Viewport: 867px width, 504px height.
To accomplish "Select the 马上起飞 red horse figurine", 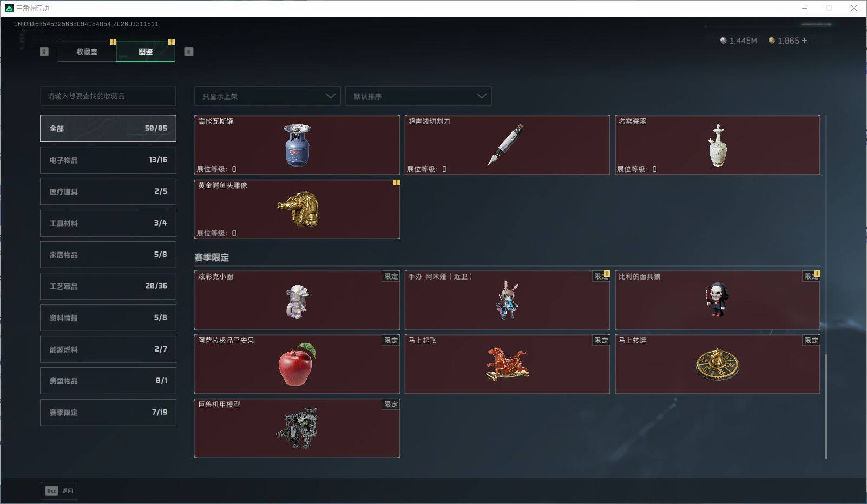I will (507, 364).
